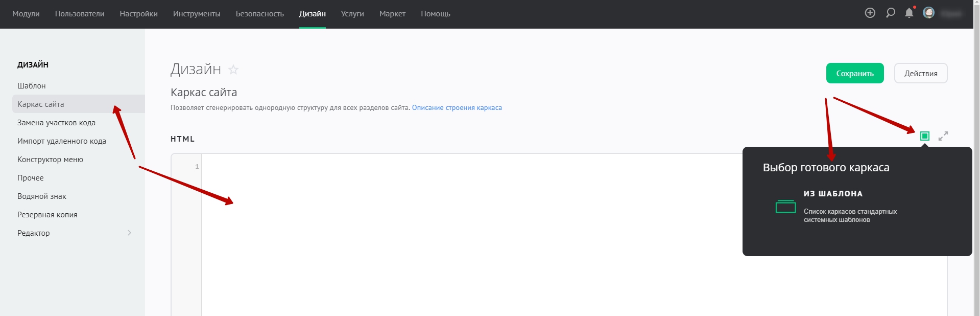The image size is (980, 316).
Task: Open notifications bell icon
Action: [909, 13]
